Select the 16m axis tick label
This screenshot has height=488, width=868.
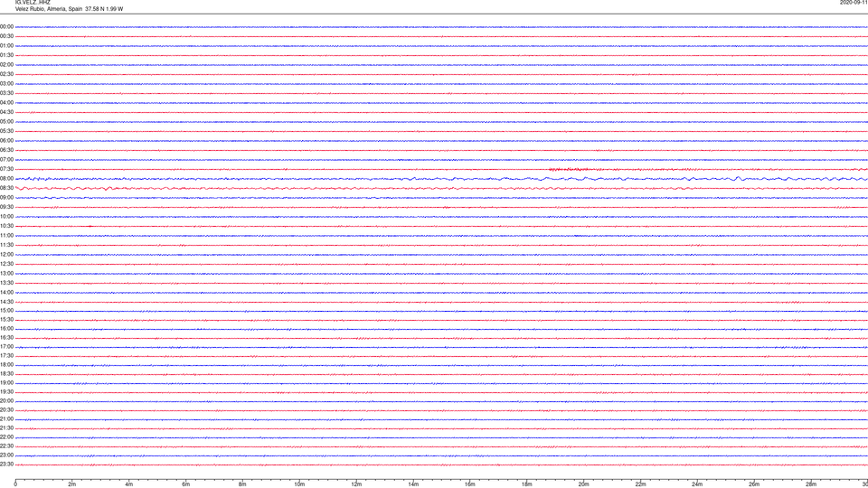point(470,484)
